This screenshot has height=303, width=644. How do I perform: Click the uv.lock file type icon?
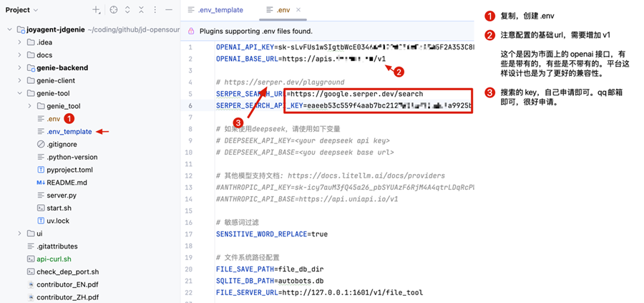click(41, 221)
